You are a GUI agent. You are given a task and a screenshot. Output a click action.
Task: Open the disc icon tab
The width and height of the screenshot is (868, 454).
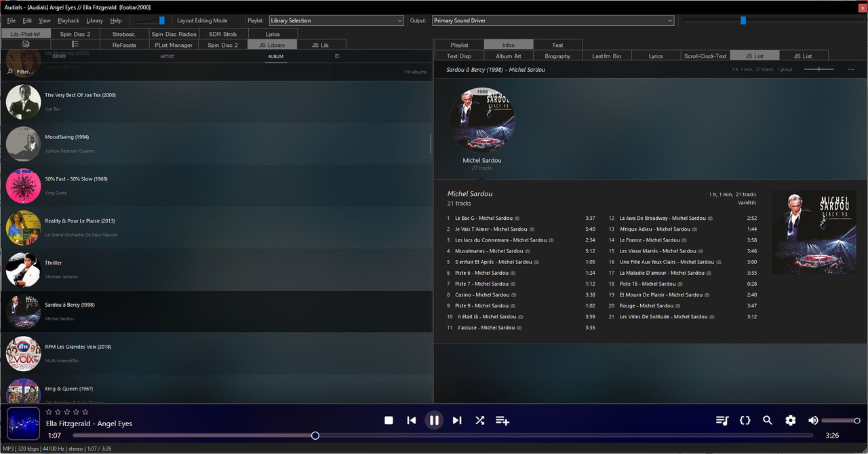point(26,44)
